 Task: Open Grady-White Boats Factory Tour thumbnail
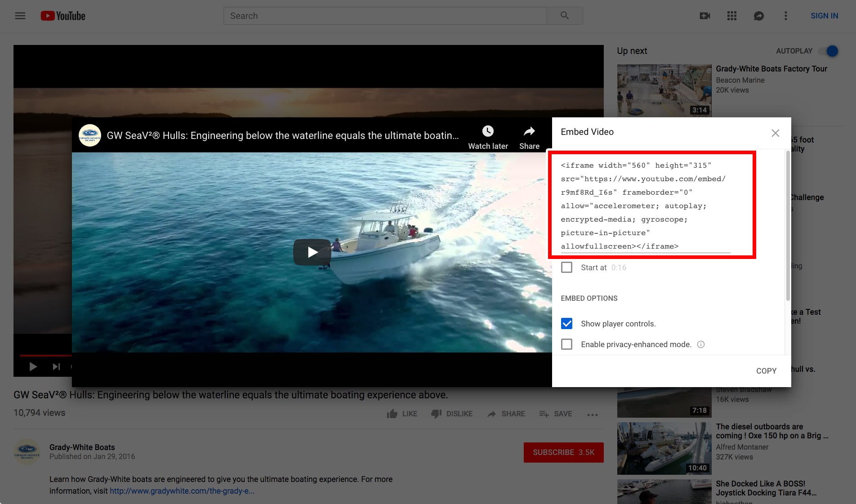pos(664,90)
